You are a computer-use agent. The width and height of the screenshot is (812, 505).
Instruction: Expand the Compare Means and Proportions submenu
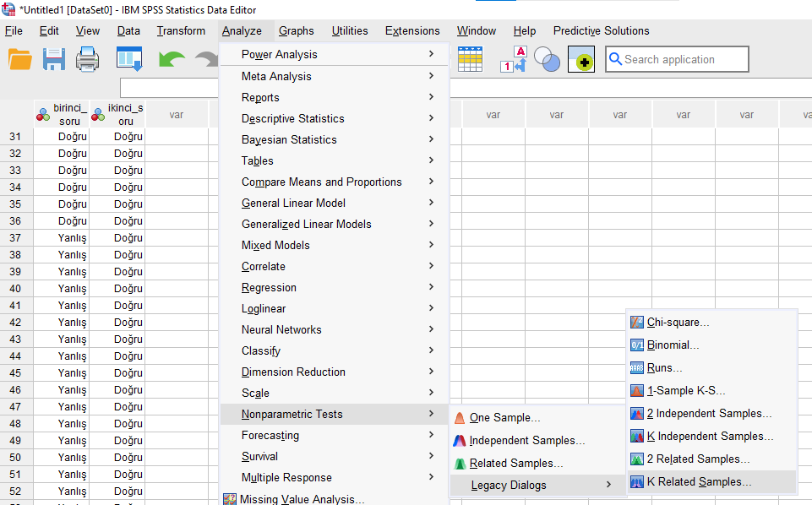(x=321, y=182)
